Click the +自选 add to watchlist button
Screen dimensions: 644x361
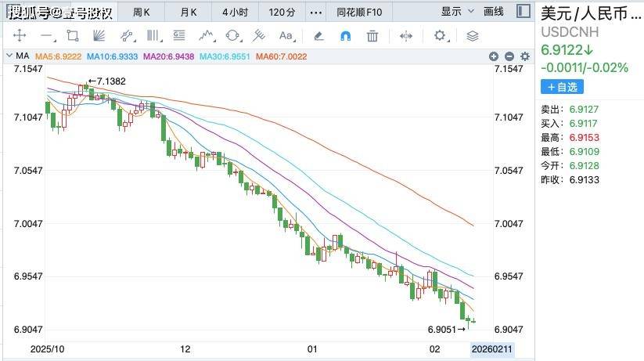562,86
